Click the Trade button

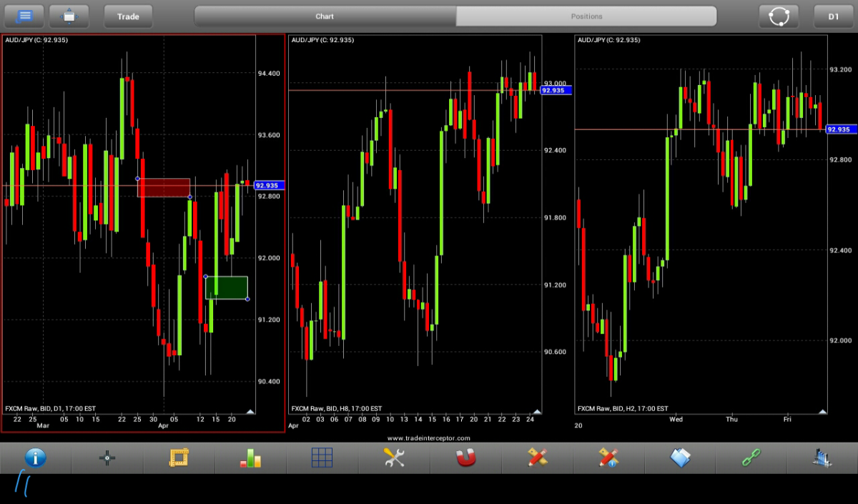(x=128, y=16)
